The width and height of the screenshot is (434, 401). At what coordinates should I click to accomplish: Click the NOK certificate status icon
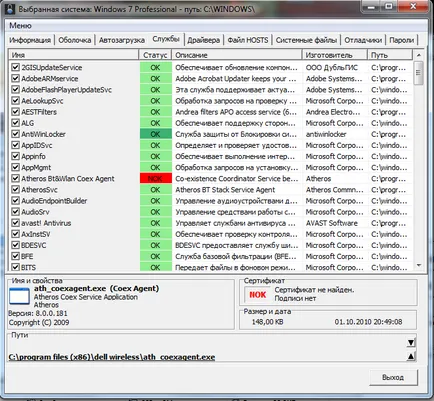(258, 294)
